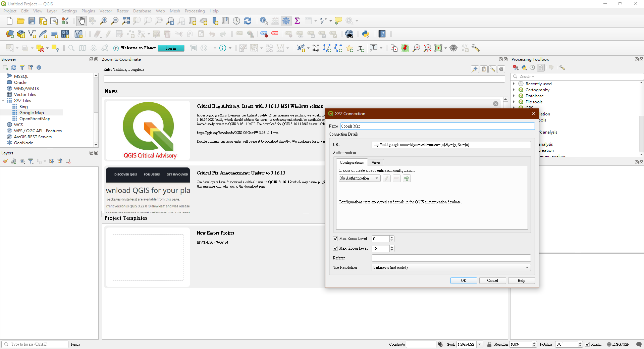Open the scale dropdown in status bar
This screenshot has width=644, height=349.
click(480, 344)
